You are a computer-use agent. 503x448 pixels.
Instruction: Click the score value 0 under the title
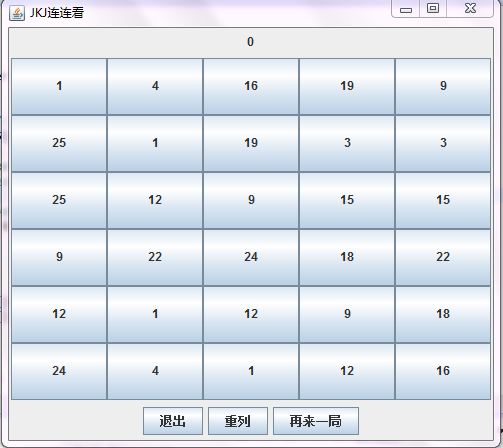(x=251, y=42)
